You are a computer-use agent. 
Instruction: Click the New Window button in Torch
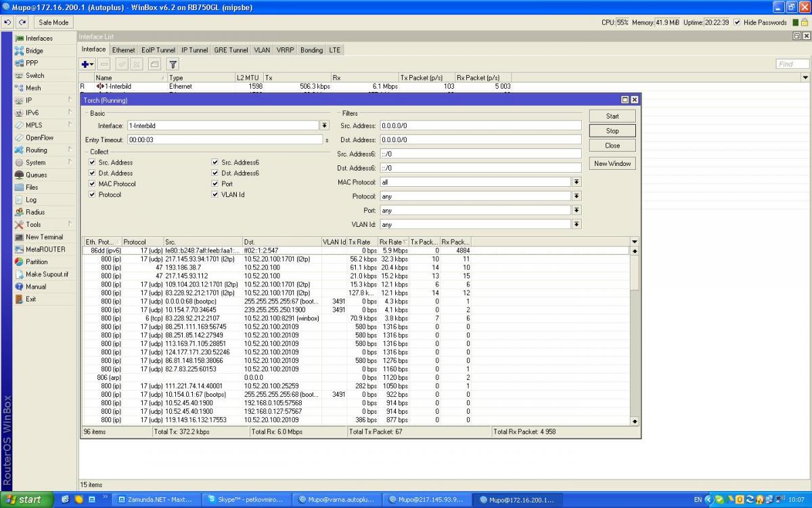click(x=612, y=163)
